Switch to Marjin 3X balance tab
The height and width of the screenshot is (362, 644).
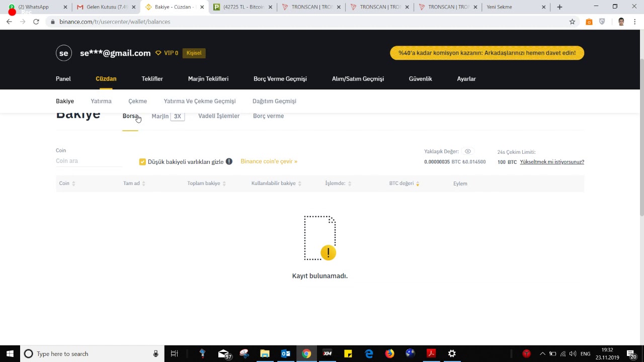pyautogui.click(x=168, y=116)
